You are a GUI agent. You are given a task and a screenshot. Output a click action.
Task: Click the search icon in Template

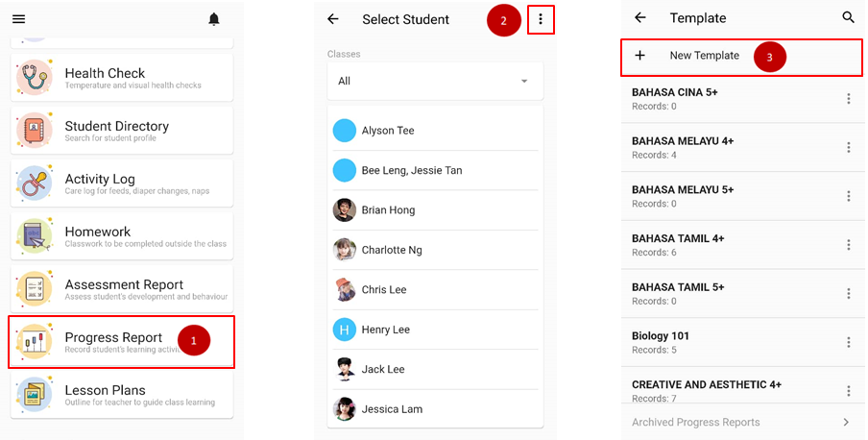click(x=848, y=18)
